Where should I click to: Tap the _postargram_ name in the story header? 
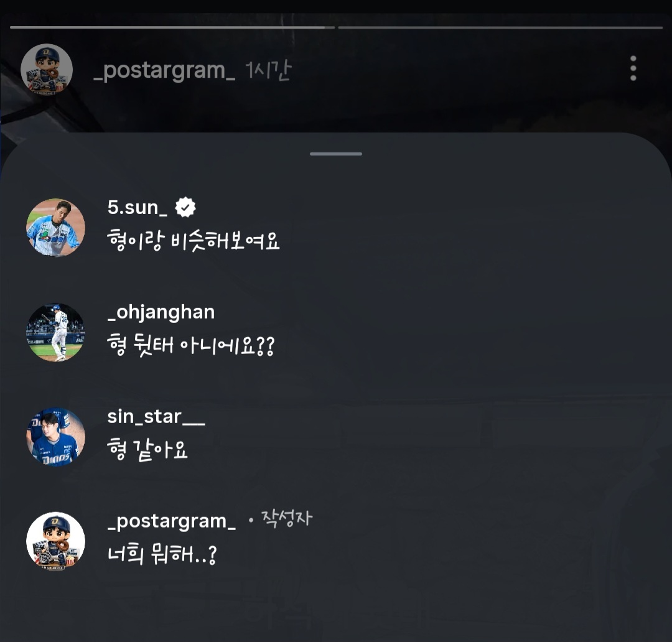[164, 71]
